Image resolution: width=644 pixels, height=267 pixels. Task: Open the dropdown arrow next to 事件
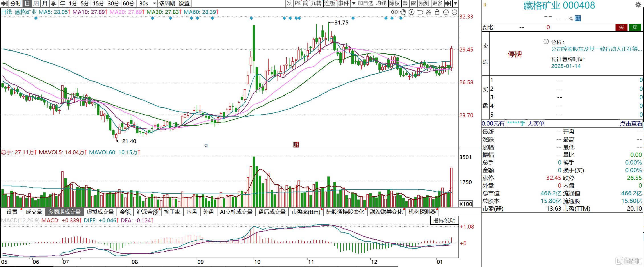tap(354, 3)
